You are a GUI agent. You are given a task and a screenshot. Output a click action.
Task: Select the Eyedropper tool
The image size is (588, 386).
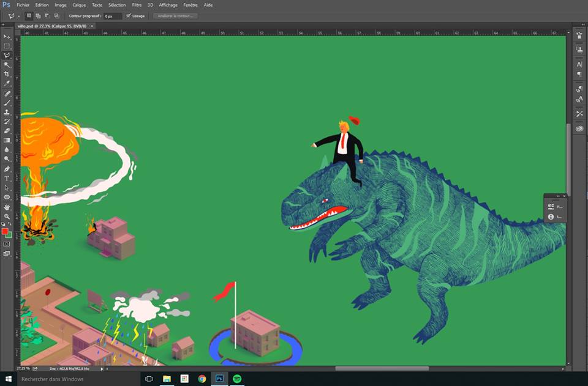click(7, 83)
